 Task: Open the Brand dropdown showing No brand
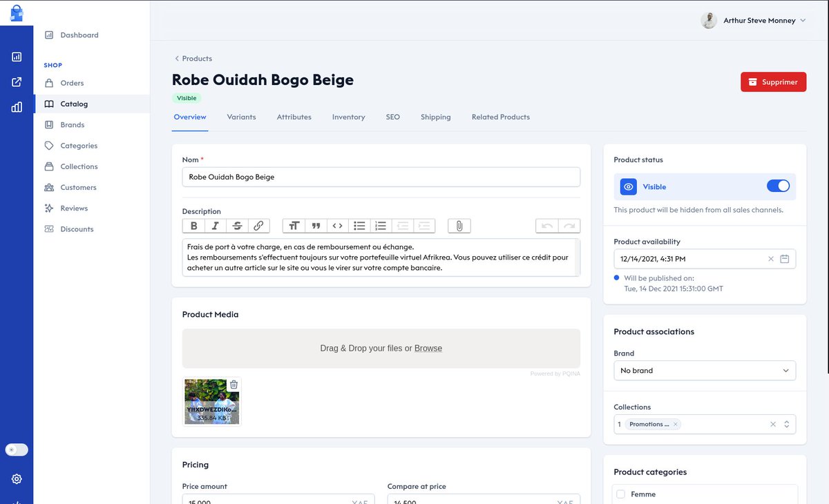[704, 370]
